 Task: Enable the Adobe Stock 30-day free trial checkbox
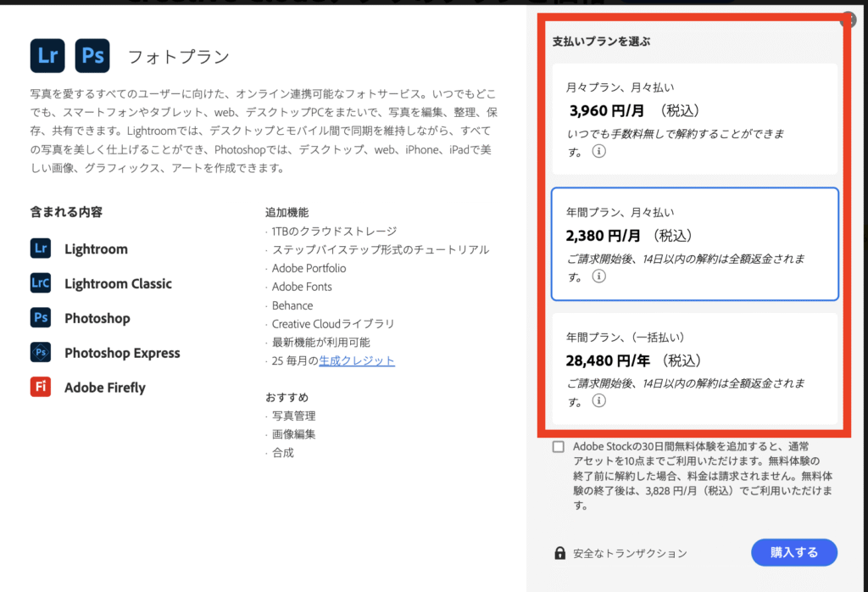point(558,447)
